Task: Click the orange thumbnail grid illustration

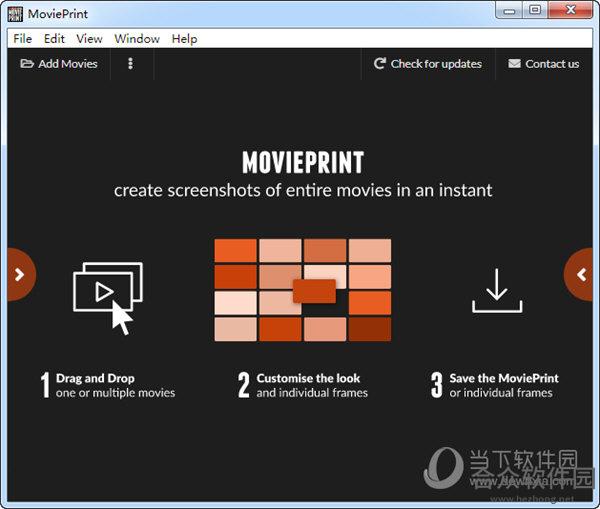Action: pos(303,290)
